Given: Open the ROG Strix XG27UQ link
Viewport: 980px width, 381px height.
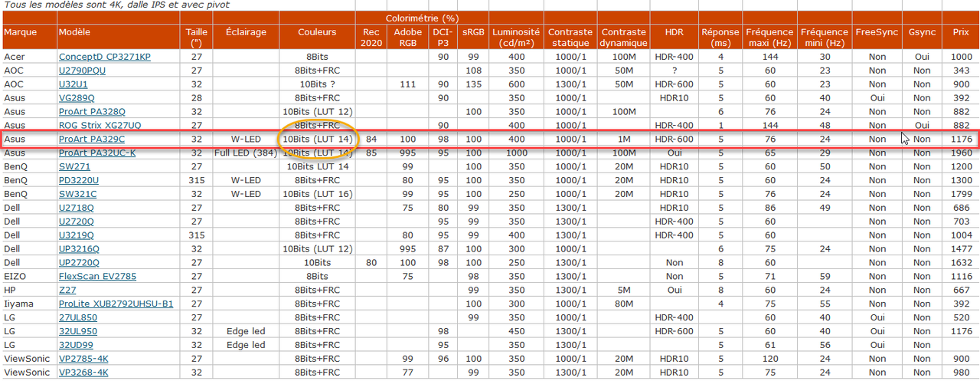Looking at the screenshot, I should click(x=100, y=125).
